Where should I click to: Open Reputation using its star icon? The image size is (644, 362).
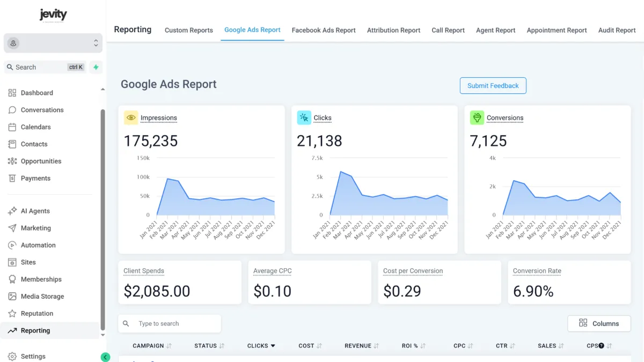[x=12, y=313]
